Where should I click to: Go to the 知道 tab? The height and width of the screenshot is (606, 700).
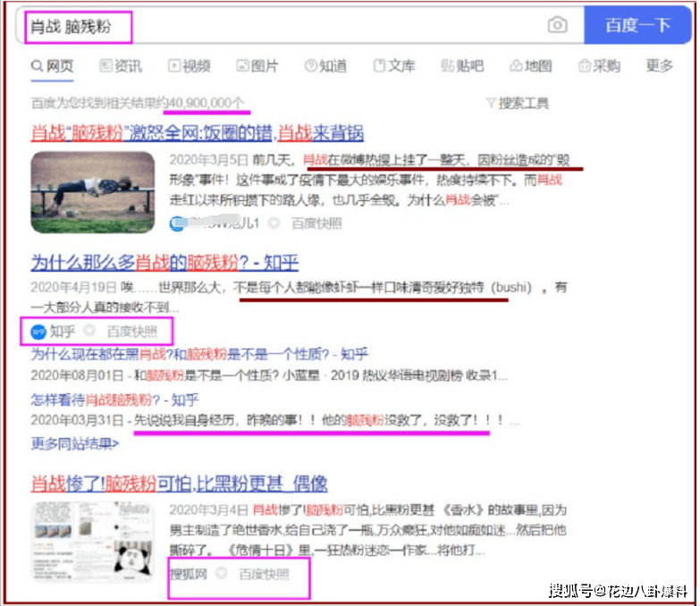[x=325, y=66]
